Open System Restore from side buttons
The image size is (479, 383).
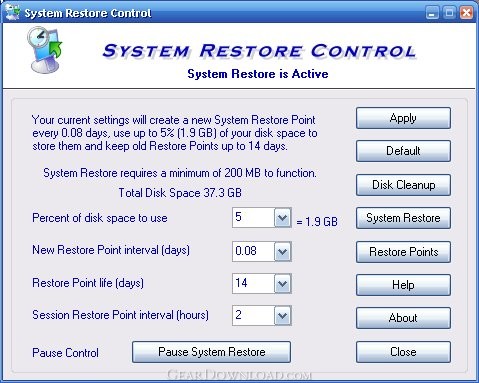403,218
